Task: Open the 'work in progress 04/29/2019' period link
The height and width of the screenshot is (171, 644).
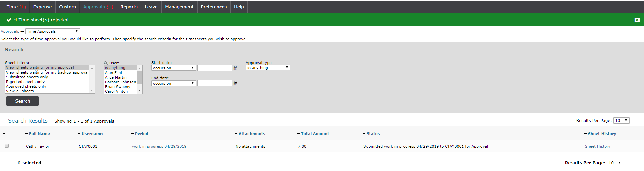Action: [159, 146]
